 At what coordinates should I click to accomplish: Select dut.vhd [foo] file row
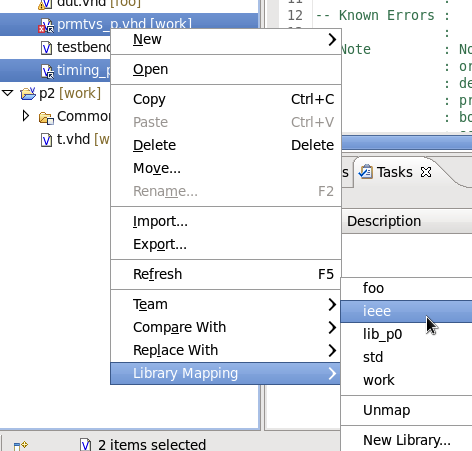tap(99, 3)
